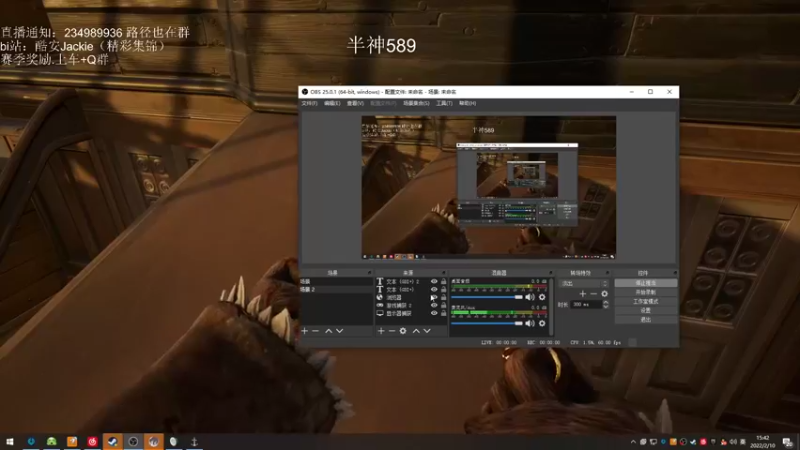Viewport: 800px width, 450px height.
Task: Click the OBS Studio taskbar icon
Action: click(133, 441)
